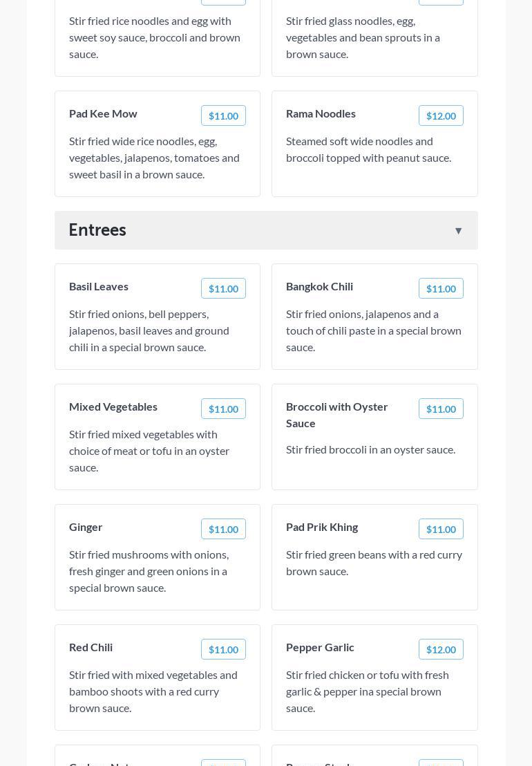This screenshot has width=532, height=766.
Task: Open the Pad Kee Mow item title
Action: [103, 113]
